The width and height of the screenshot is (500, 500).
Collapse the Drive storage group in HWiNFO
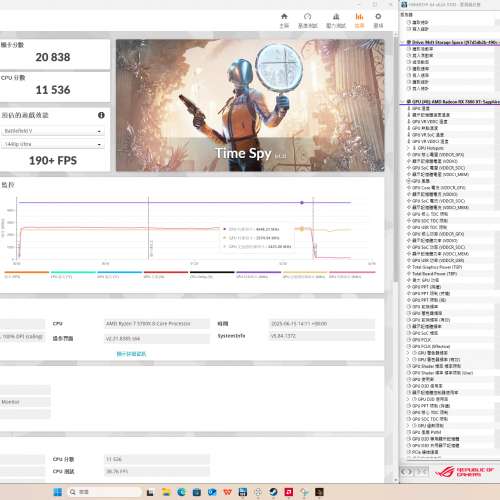click(x=403, y=42)
